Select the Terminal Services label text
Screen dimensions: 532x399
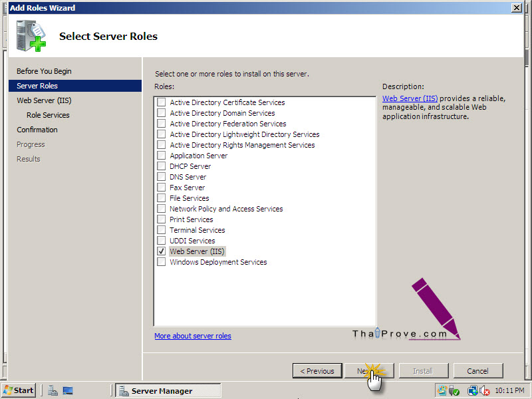tap(197, 230)
